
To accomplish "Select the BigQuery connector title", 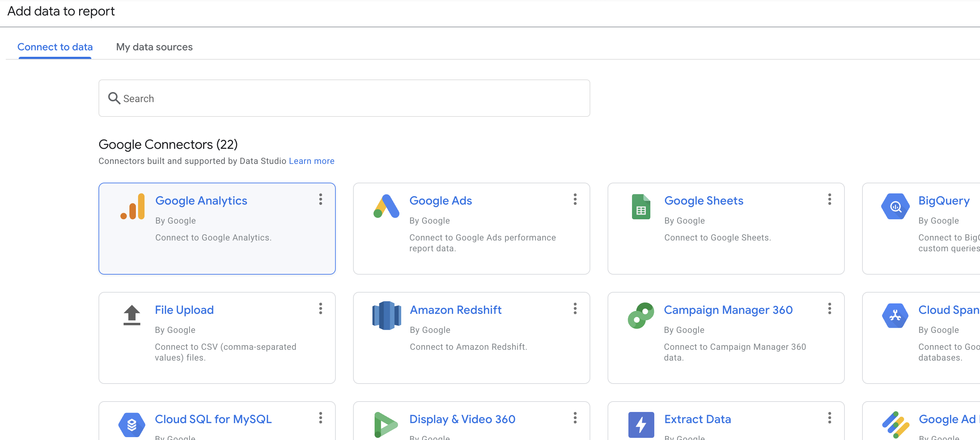I will (944, 201).
